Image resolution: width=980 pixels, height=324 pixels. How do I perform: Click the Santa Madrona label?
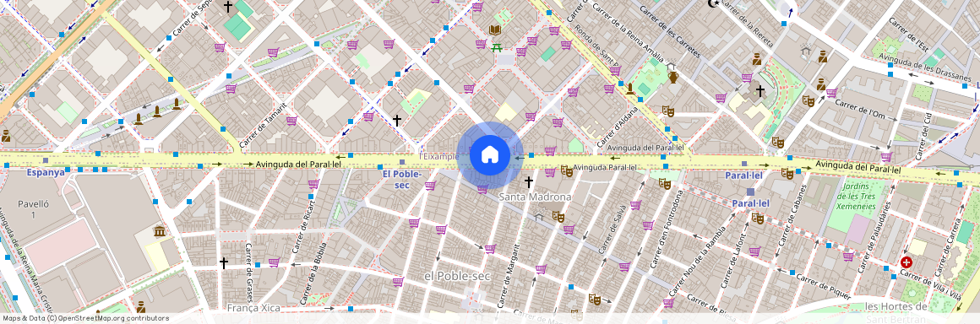coord(535,197)
